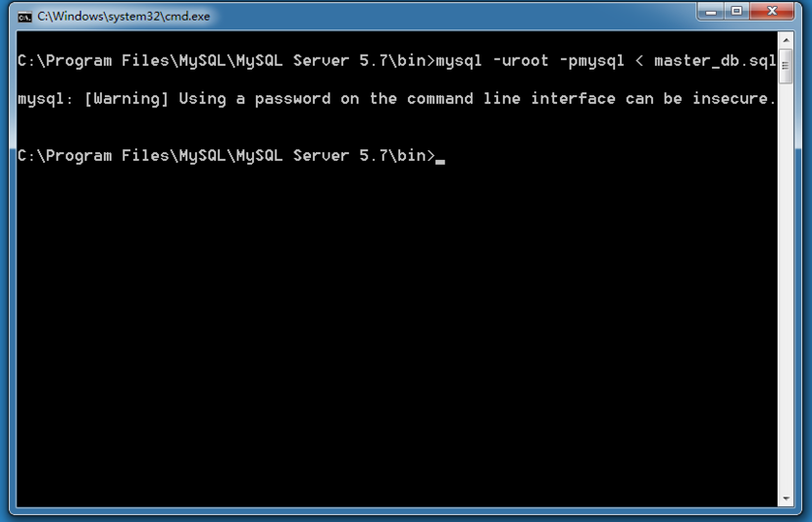Click the C:\Windows\system32\cmd.exe title text

124,17
